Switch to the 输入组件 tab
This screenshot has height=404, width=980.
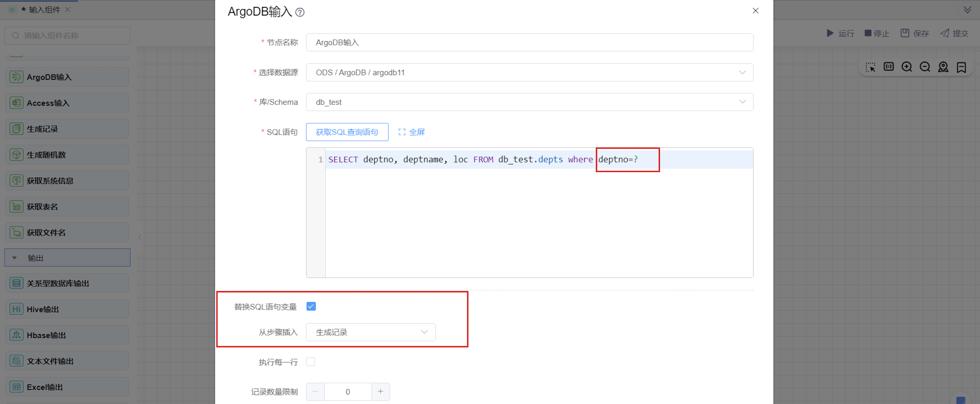point(44,10)
